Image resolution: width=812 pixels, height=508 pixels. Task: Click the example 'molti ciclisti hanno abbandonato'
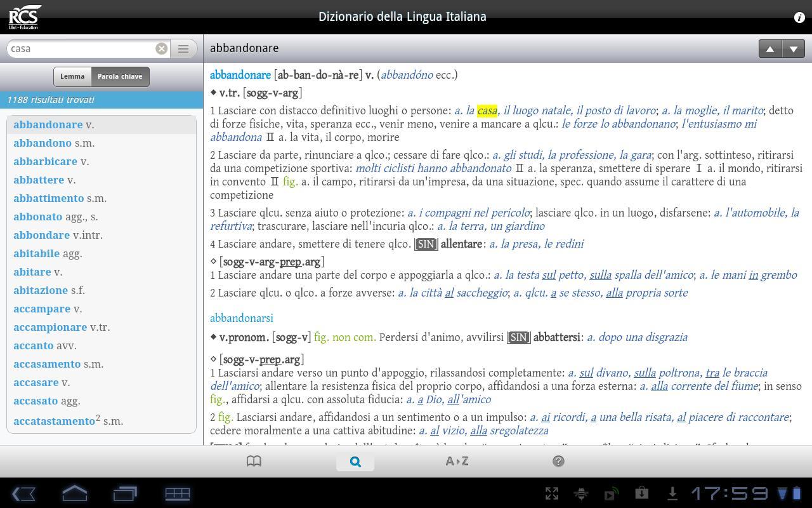(x=433, y=168)
